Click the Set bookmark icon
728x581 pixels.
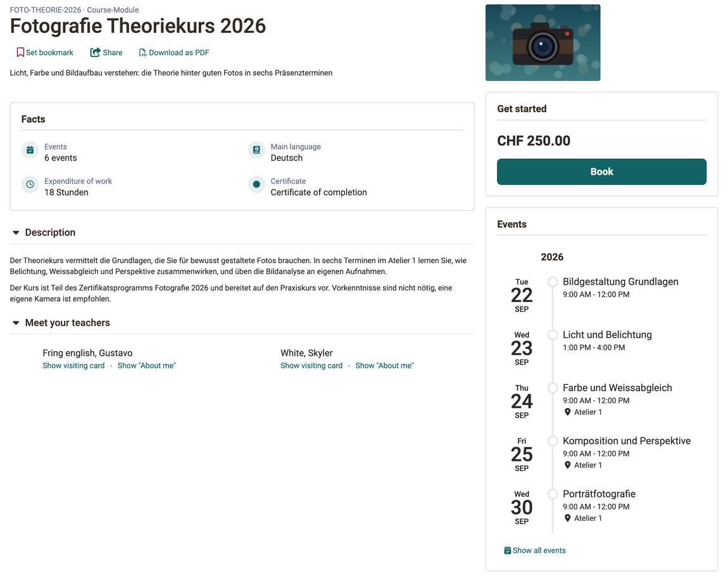[x=20, y=53]
